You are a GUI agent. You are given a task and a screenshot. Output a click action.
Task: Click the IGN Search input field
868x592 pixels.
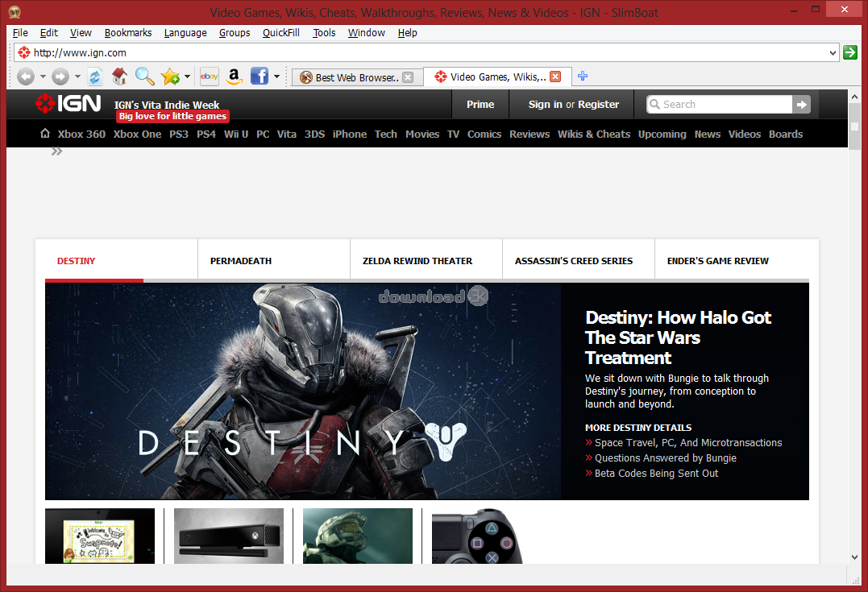coord(720,104)
